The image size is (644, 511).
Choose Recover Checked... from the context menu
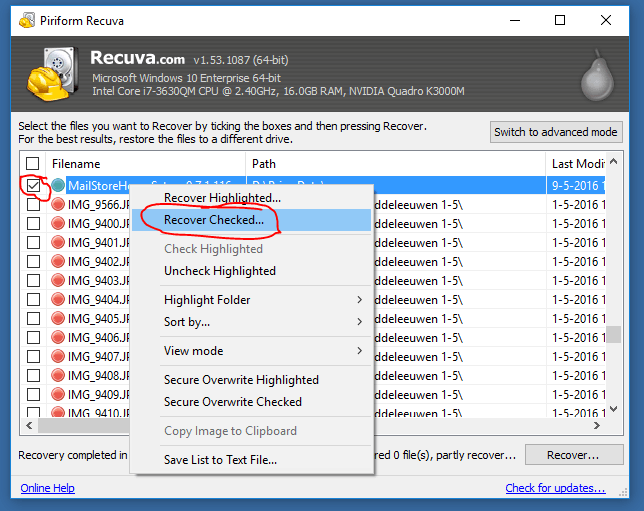click(x=251, y=220)
